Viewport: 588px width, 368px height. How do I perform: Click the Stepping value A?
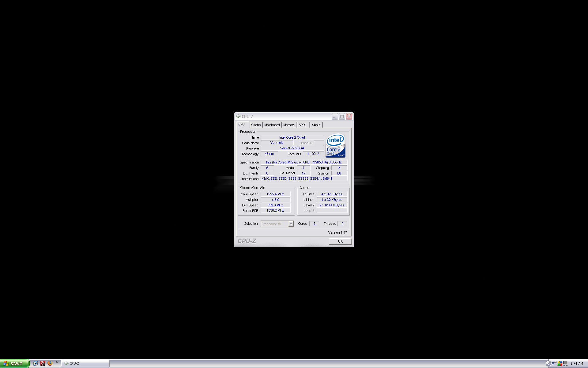(339, 168)
